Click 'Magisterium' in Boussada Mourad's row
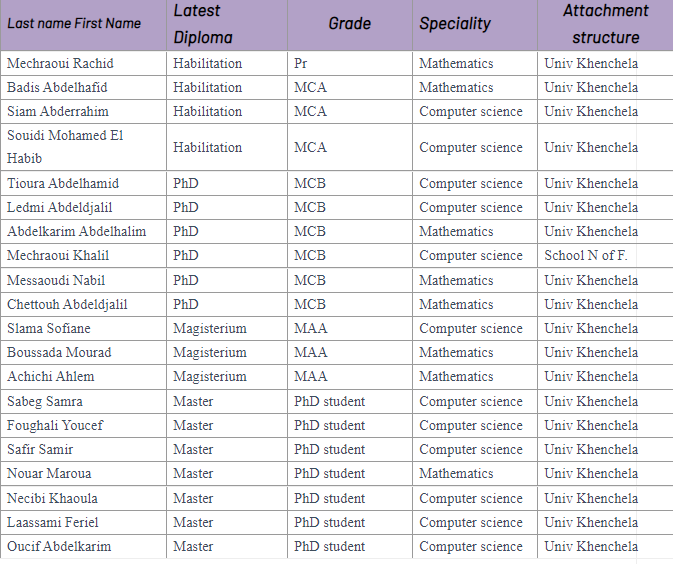Screen dimensions: 677x564 (209, 352)
